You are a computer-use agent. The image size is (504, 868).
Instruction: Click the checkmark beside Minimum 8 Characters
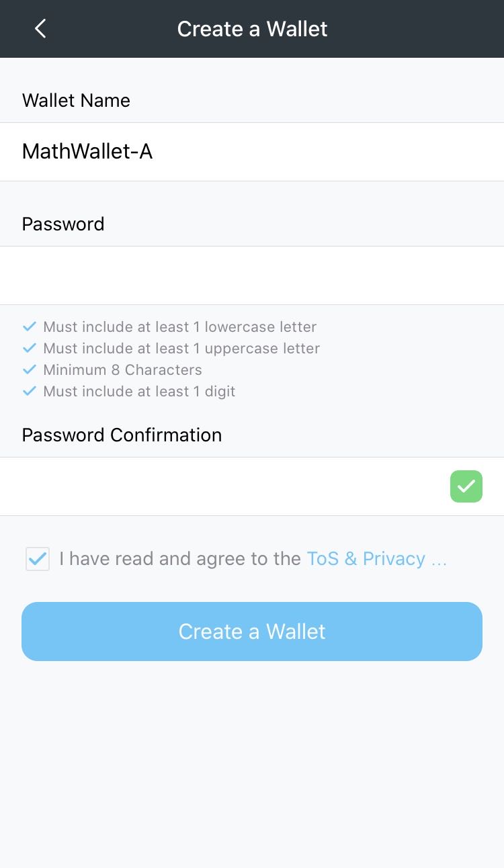(29, 370)
